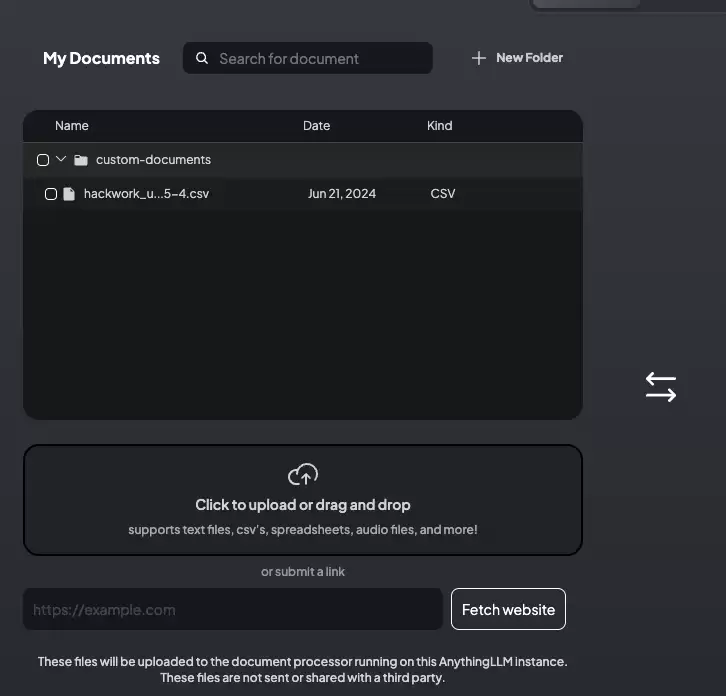
Task: Click the Name column header
Action: pos(72,125)
